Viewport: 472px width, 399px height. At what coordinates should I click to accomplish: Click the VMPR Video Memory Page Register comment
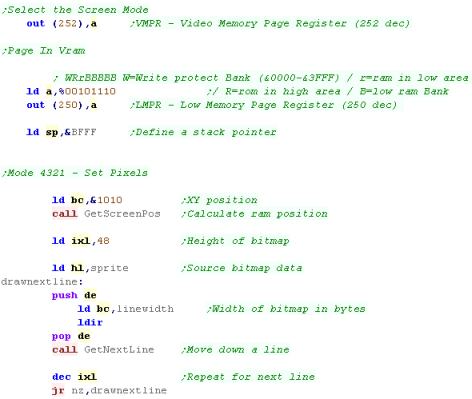point(270,23)
